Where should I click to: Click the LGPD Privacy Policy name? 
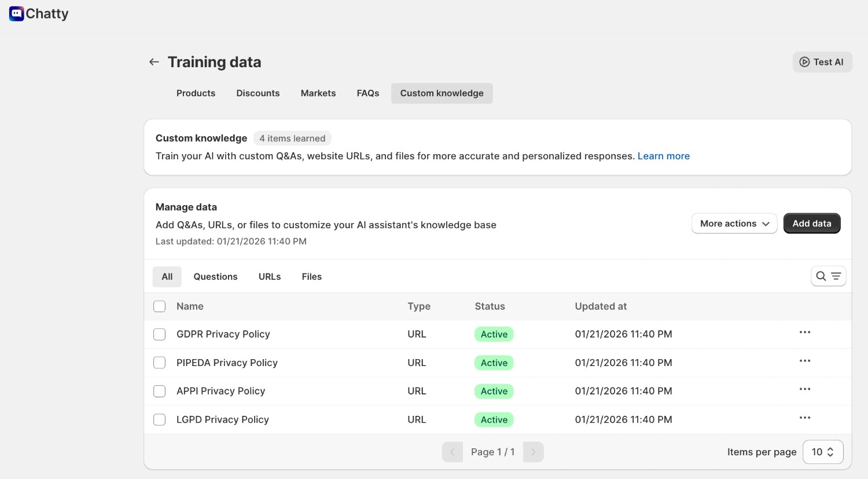coord(223,419)
